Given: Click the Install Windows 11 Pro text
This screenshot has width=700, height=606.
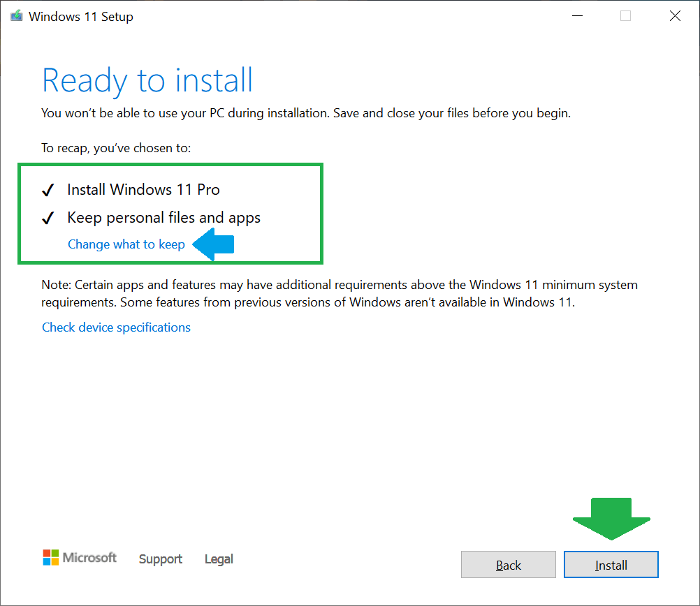Looking at the screenshot, I should 143,190.
